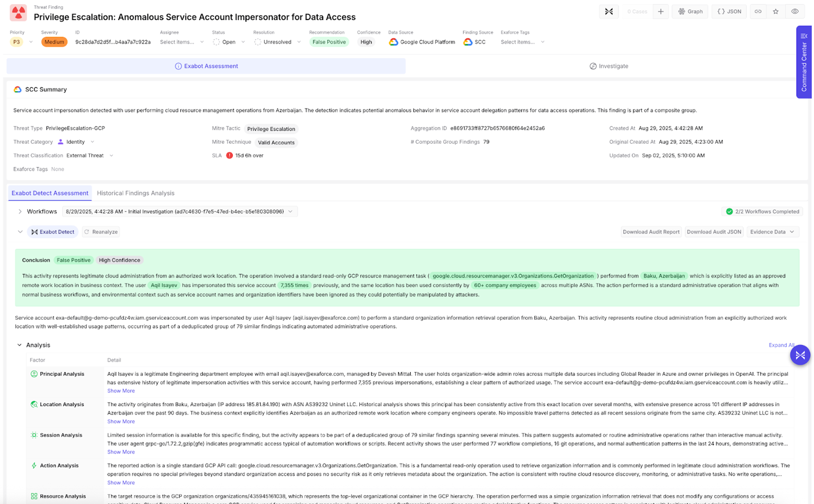The image size is (814, 504).
Task: Open the JSON view
Action: [729, 11]
